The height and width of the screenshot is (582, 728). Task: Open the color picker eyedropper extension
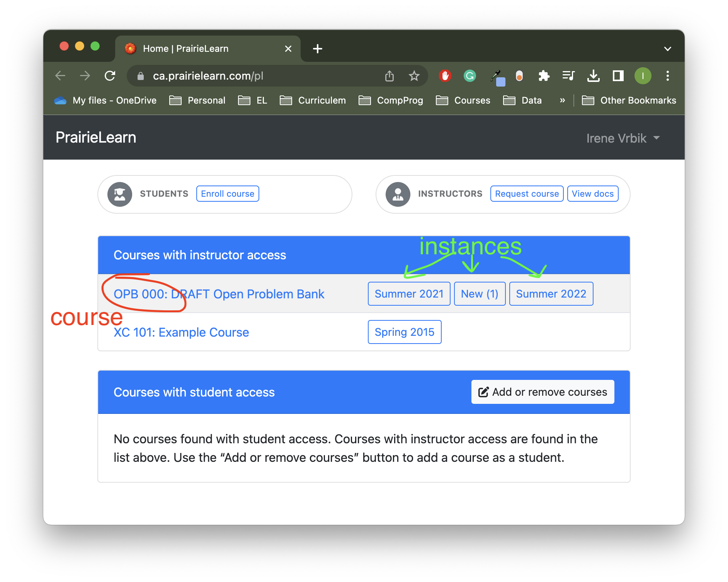(497, 77)
